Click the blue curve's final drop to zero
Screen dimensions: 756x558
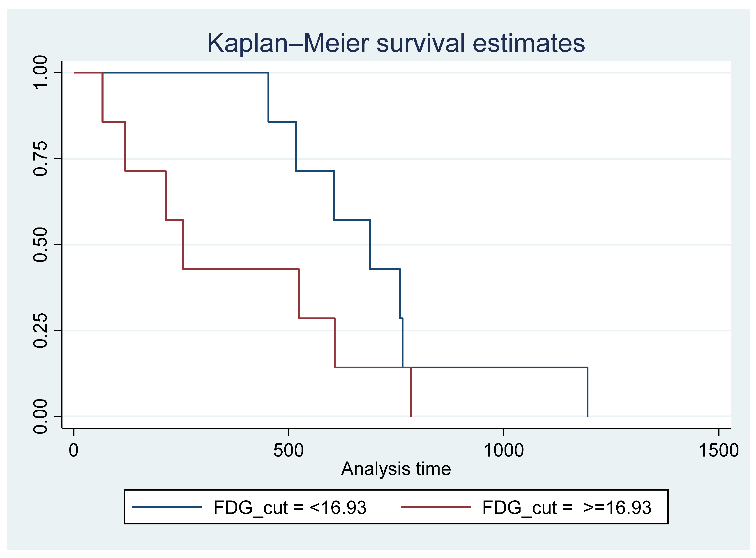[588, 392]
